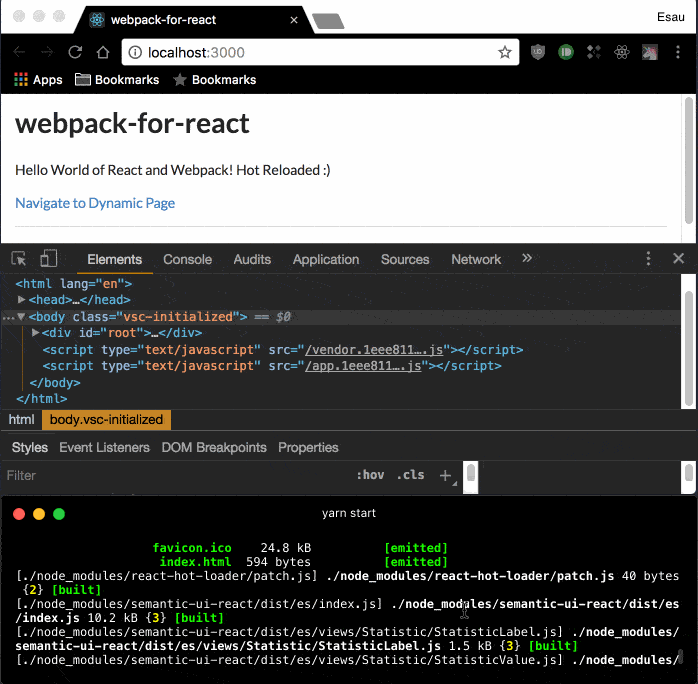Close the DevTools panel

point(678,259)
